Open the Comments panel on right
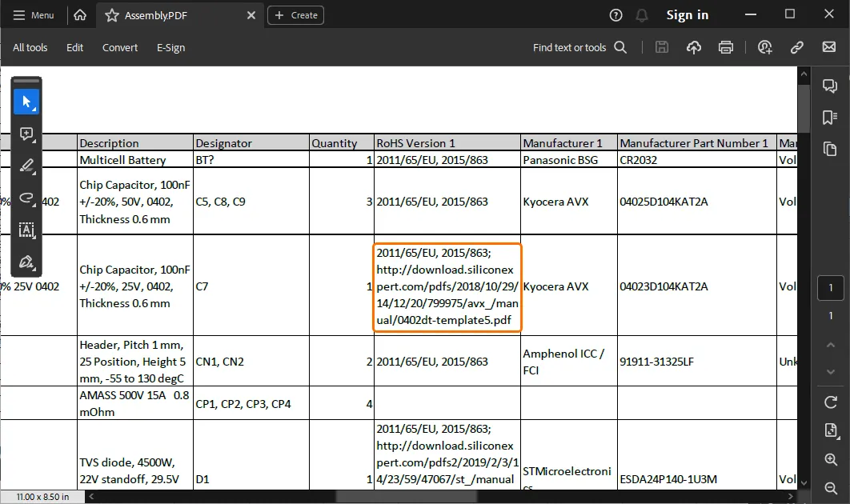Viewport: 850px width, 504px height. [x=830, y=86]
